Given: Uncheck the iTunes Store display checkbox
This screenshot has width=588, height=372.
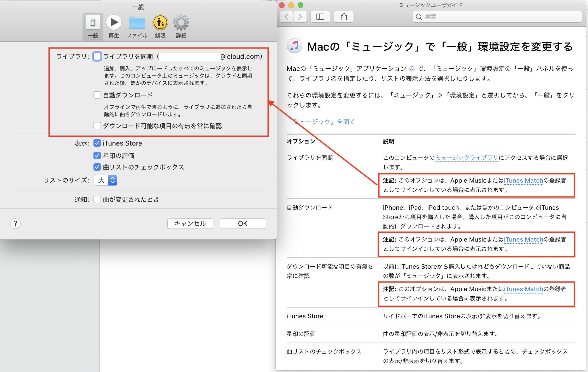Looking at the screenshot, I should point(97,143).
